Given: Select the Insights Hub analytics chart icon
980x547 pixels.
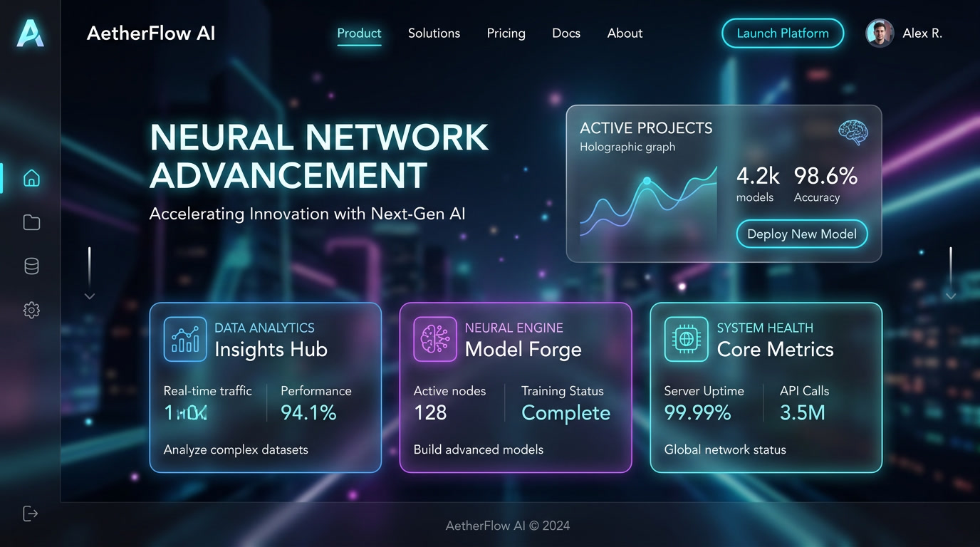Looking at the screenshot, I should 184,340.
